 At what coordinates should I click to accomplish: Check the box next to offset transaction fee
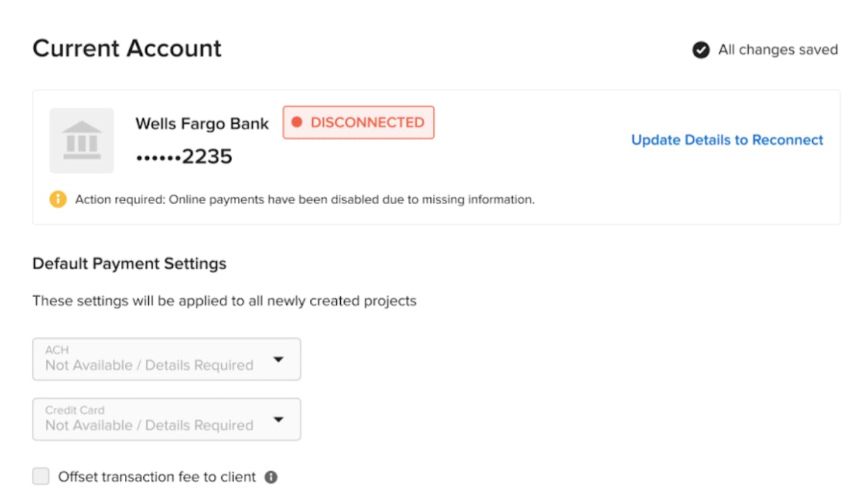click(41, 476)
